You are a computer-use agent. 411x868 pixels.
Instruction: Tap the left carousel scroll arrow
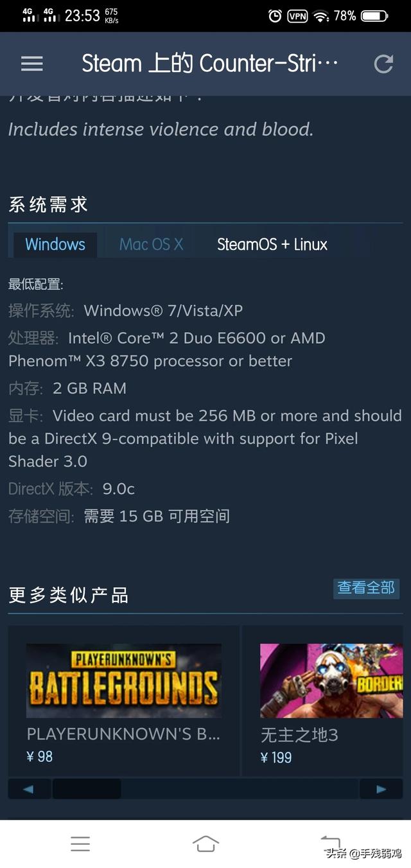(29, 789)
